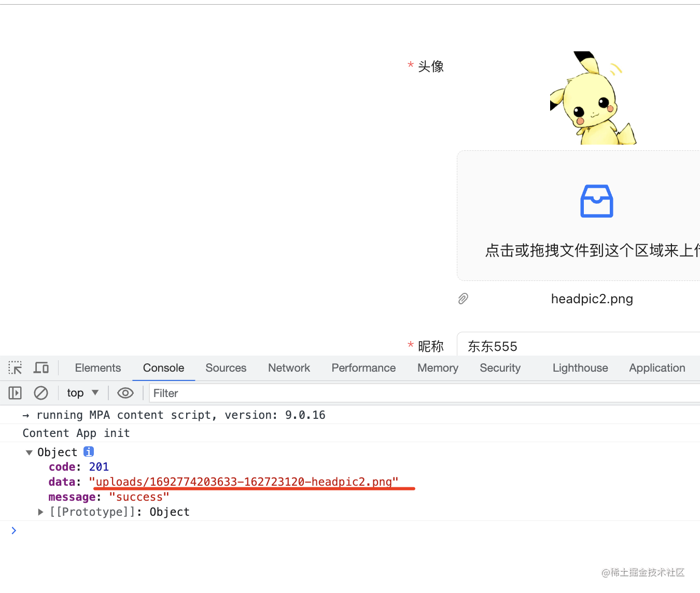
Task: Click the console prompt chevron
Action: 14,530
